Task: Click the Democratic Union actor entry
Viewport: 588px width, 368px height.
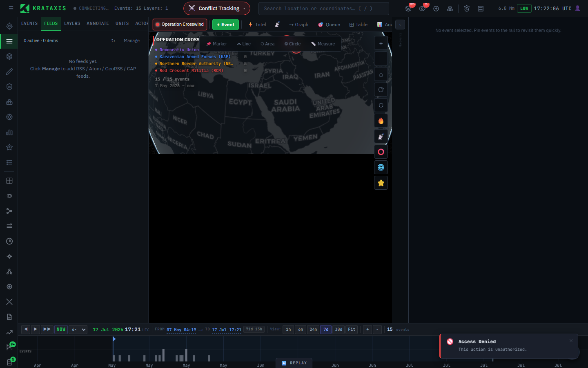Action: (x=179, y=49)
